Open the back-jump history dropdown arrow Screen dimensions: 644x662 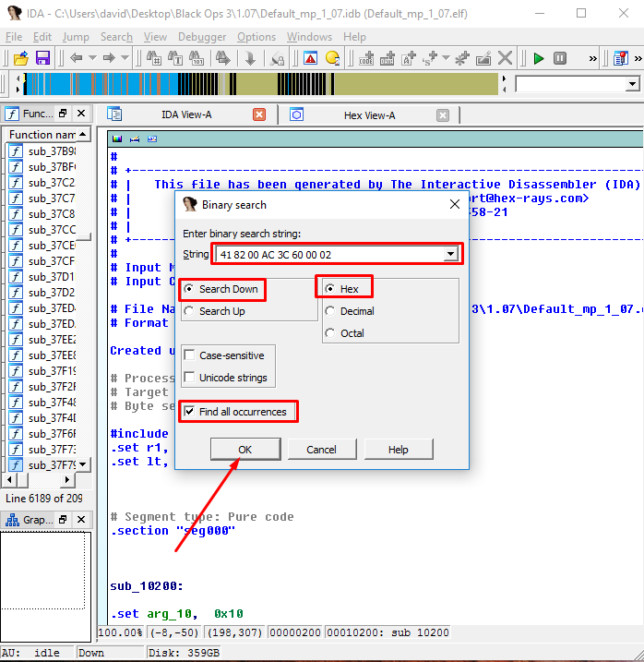[92, 58]
